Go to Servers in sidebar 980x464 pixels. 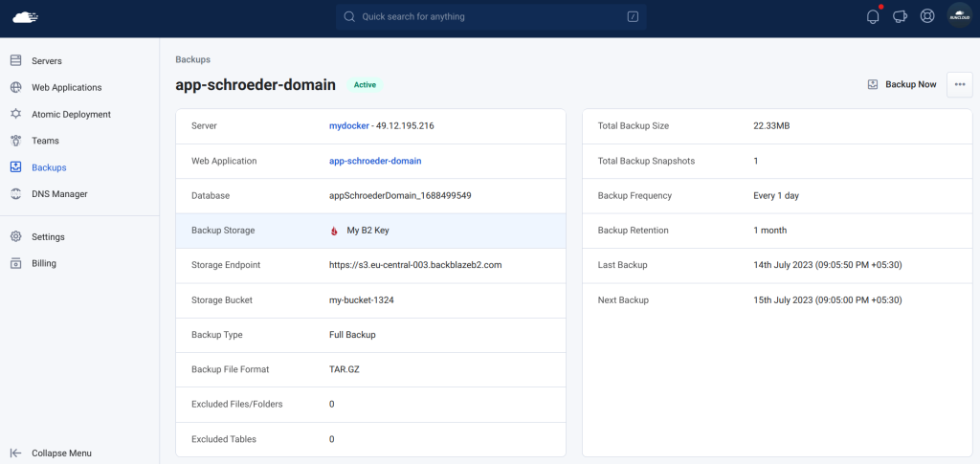(x=47, y=60)
